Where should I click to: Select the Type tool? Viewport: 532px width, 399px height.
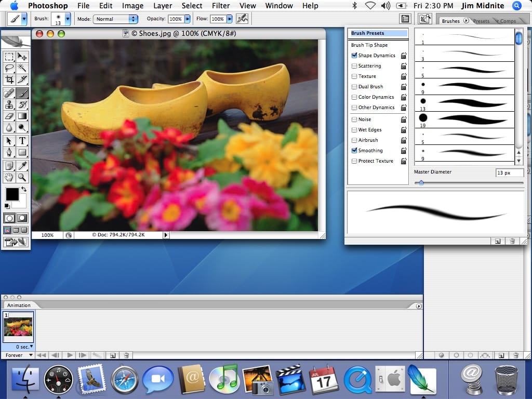22,141
